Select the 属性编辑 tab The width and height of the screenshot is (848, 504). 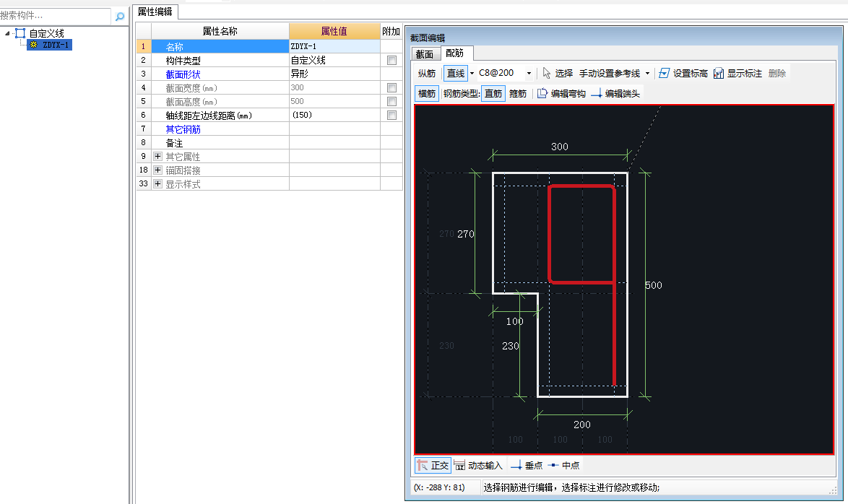(155, 12)
